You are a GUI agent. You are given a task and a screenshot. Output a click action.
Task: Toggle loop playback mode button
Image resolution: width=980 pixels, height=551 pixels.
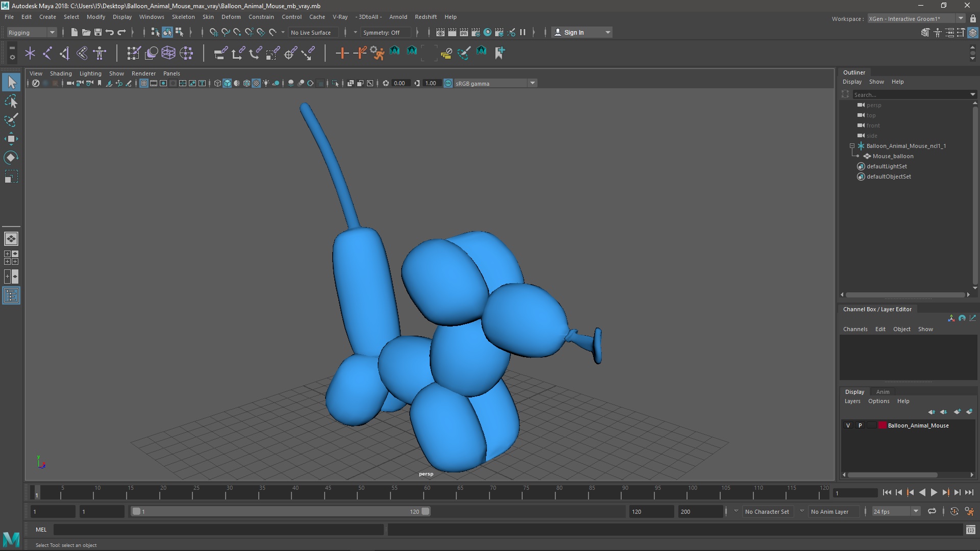coord(932,511)
